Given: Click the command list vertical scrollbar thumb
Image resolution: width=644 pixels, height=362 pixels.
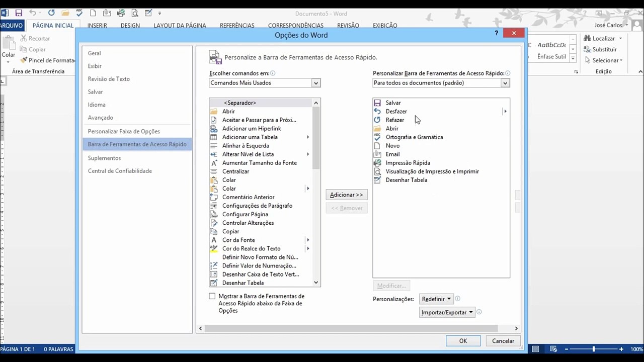Looking at the screenshot, I should (316, 139).
